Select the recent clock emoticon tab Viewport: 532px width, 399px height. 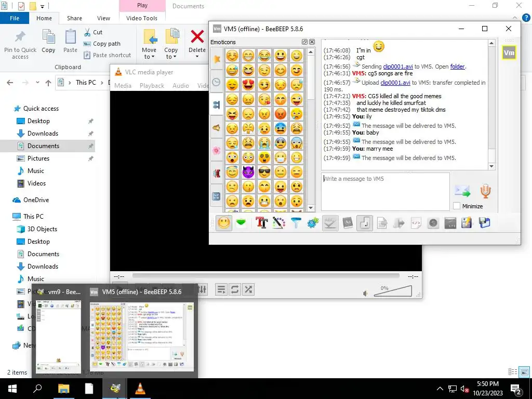point(217,82)
